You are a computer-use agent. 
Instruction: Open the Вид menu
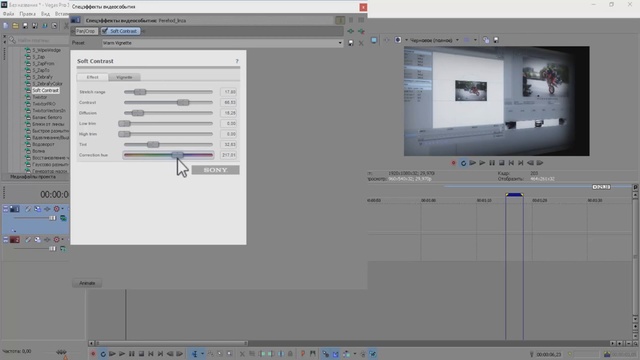coord(45,14)
